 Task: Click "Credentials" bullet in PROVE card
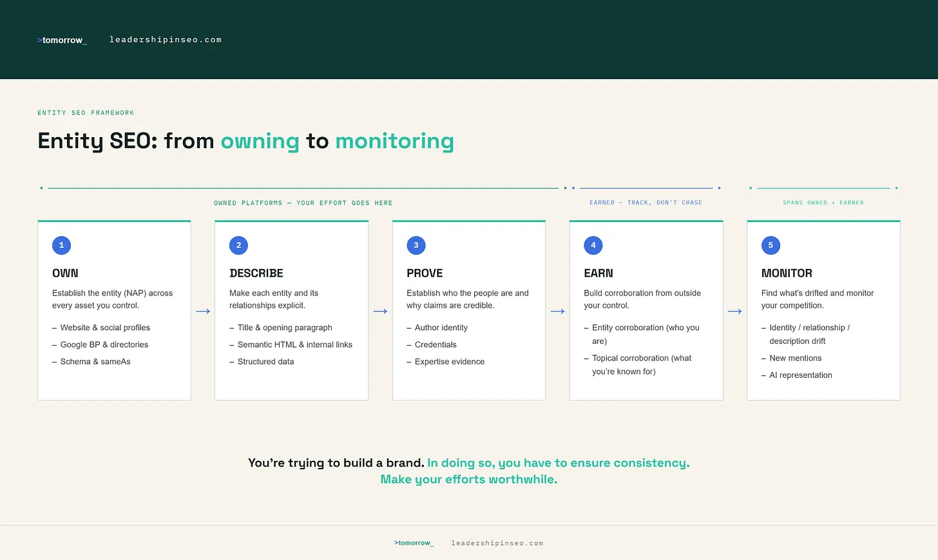[436, 345]
